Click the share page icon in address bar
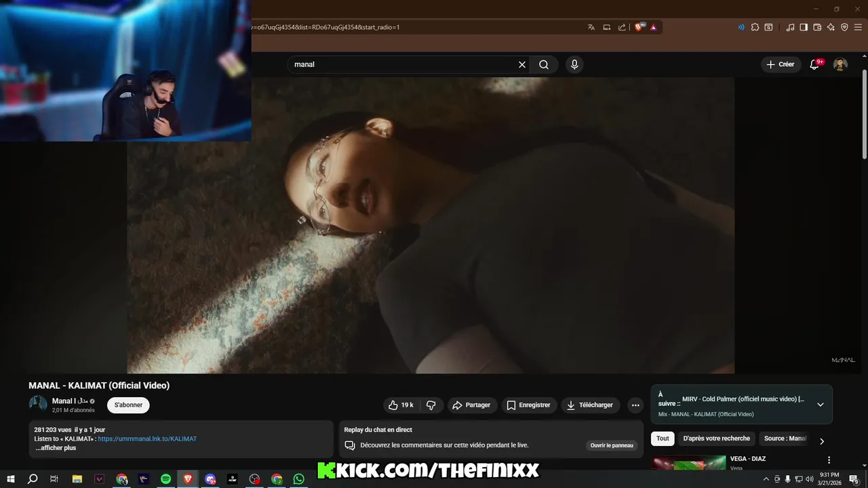 tap(622, 27)
